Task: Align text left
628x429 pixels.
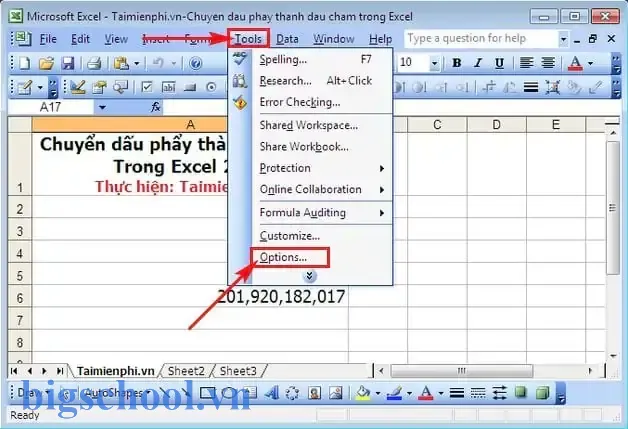Action: 527,63
